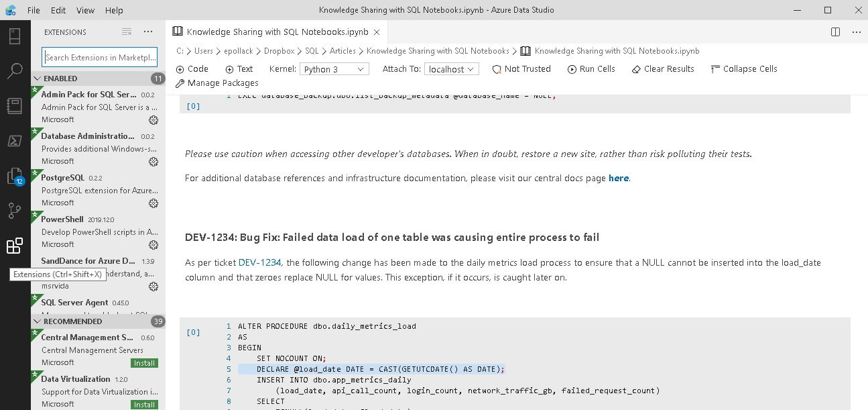Install the Data Virtualization extension
The height and width of the screenshot is (410, 868).
click(145, 405)
